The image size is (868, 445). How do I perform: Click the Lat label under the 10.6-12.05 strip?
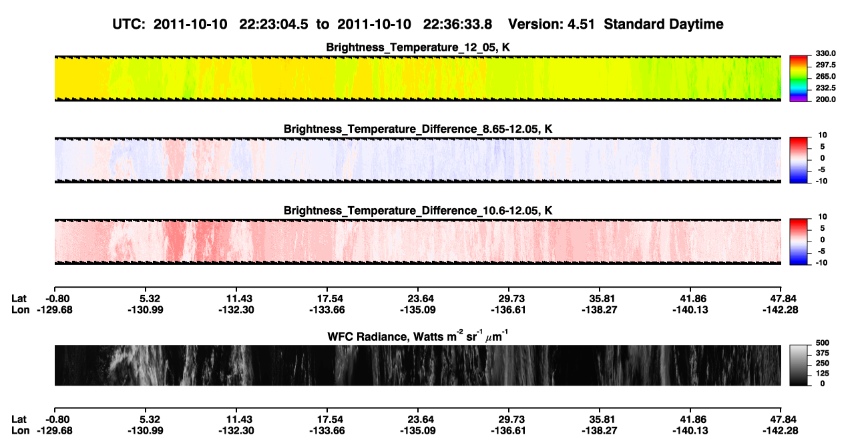19,299
